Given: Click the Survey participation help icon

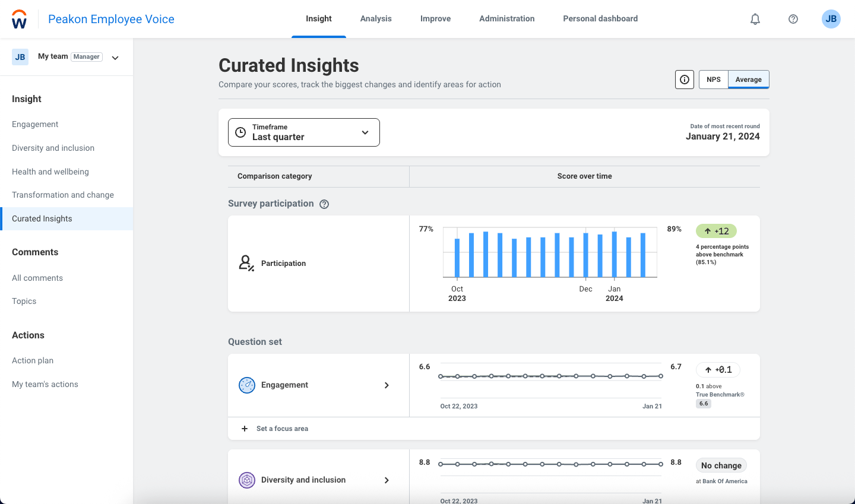Looking at the screenshot, I should coord(324,204).
